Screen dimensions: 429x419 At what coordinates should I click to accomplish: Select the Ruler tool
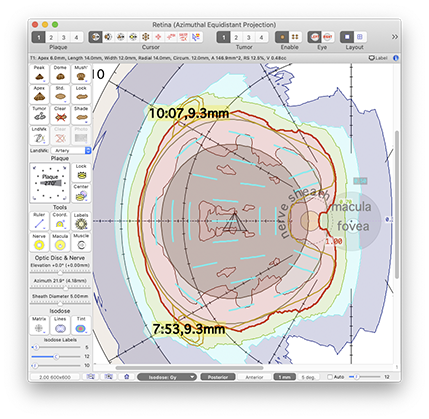point(39,221)
